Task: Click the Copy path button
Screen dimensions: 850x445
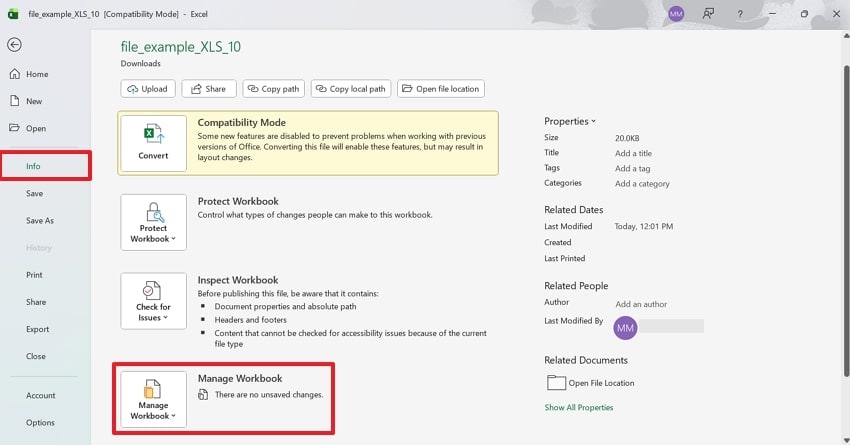Action: [x=274, y=89]
